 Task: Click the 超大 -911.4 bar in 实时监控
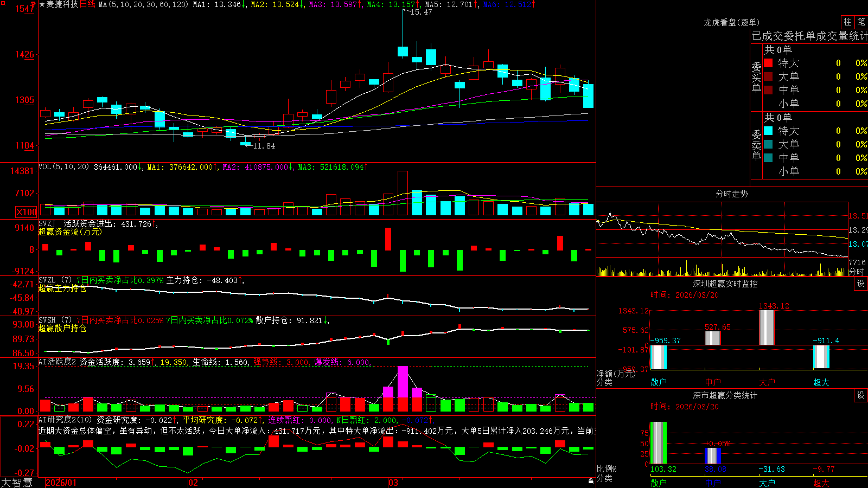[x=821, y=357]
